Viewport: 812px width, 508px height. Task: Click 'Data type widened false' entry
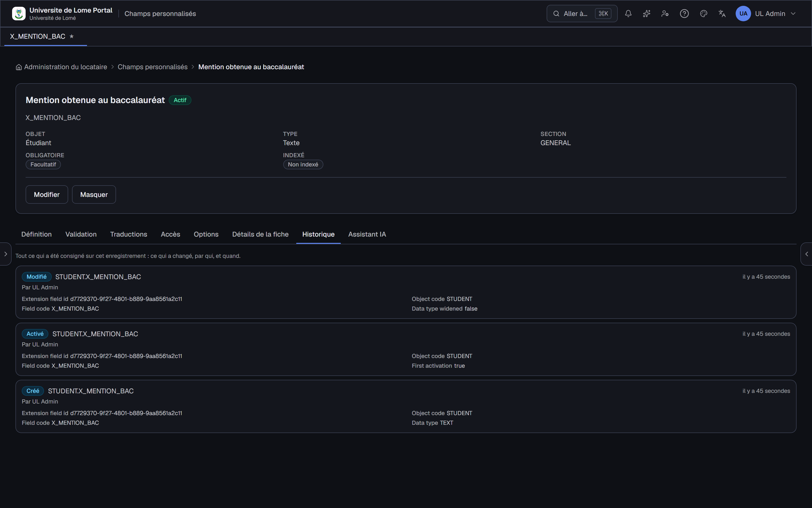(445, 308)
